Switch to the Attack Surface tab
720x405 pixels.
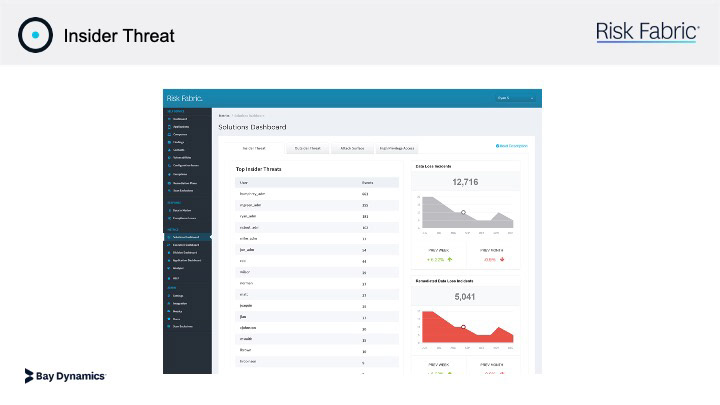pyautogui.click(x=352, y=148)
